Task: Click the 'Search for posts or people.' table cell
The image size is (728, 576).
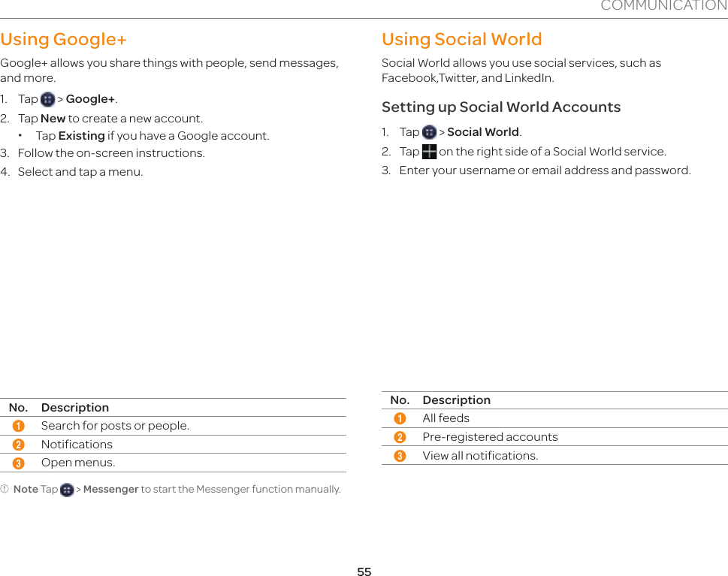Action: [x=115, y=426]
